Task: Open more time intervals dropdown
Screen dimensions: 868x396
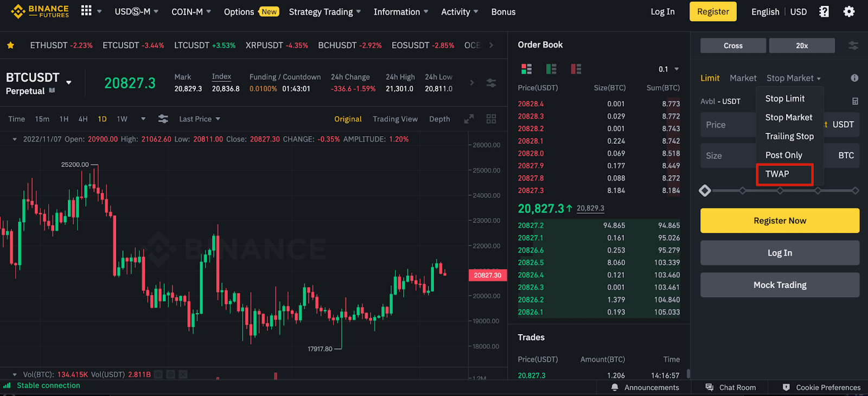Action: tap(143, 119)
